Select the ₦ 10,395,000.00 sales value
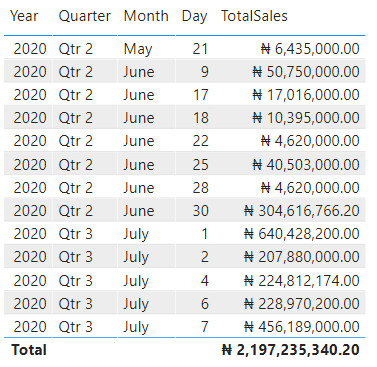The width and height of the screenshot is (377, 367). [306, 118]
